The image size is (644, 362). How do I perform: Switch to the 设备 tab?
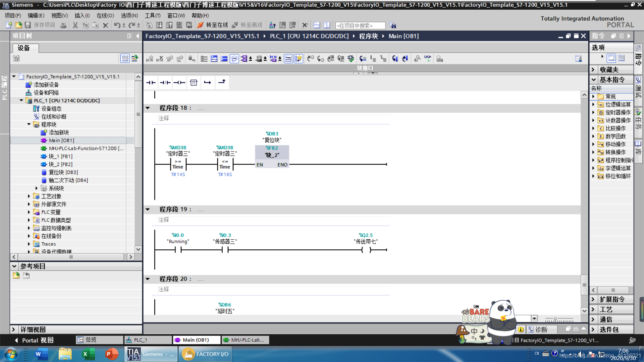click(25, 48)
